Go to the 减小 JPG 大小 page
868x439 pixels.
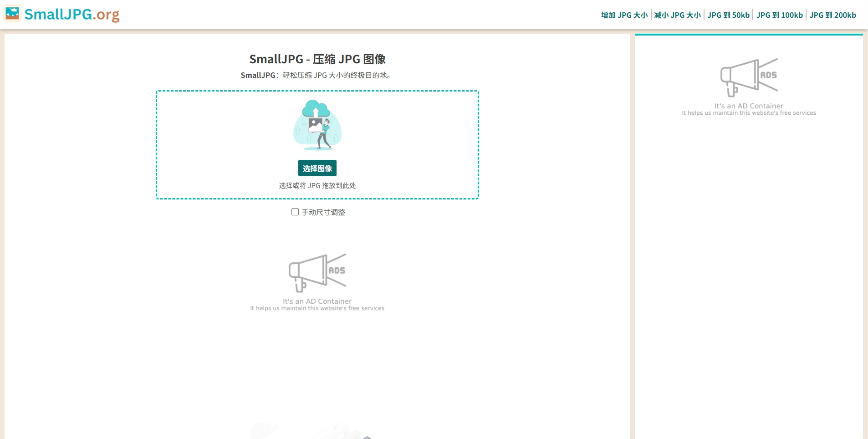pos(677,15)
